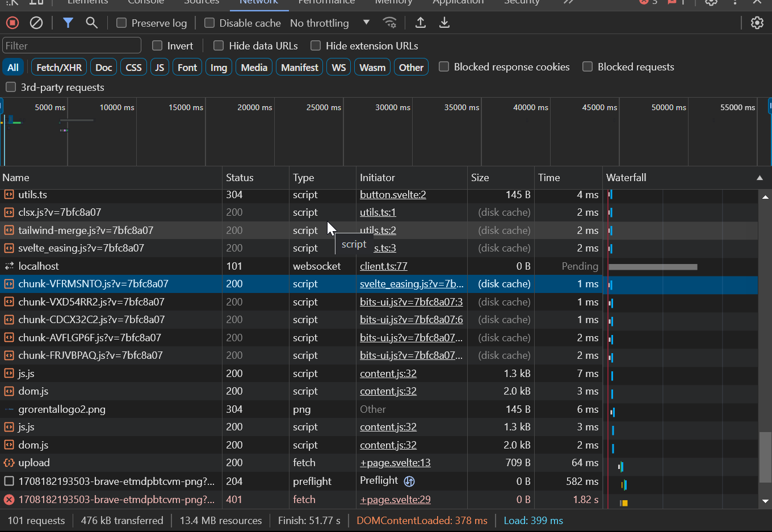Check the 3rd-party requests box
772x532 pixels.
11,87
